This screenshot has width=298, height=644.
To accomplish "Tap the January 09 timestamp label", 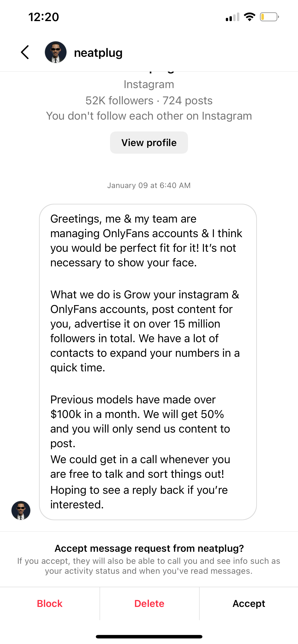I will tap(149, 185).
